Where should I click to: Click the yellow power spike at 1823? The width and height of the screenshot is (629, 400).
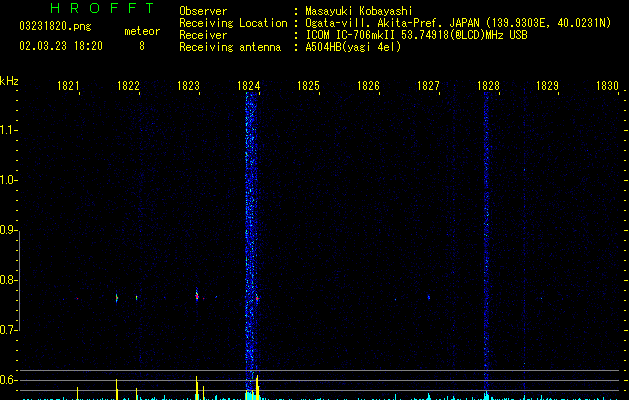[197, 388]
